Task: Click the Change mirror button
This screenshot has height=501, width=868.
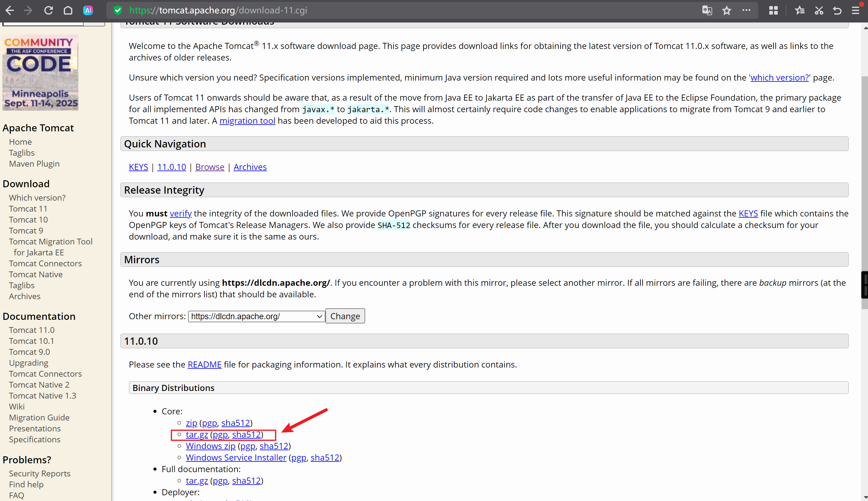Action: tap(345, 316)
